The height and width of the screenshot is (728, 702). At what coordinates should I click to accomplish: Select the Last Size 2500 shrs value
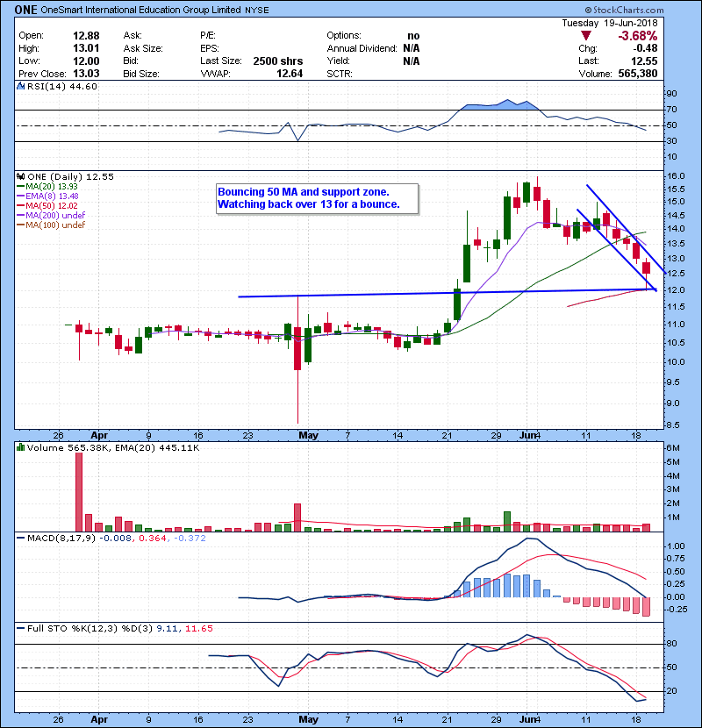(x=278, y=61)
